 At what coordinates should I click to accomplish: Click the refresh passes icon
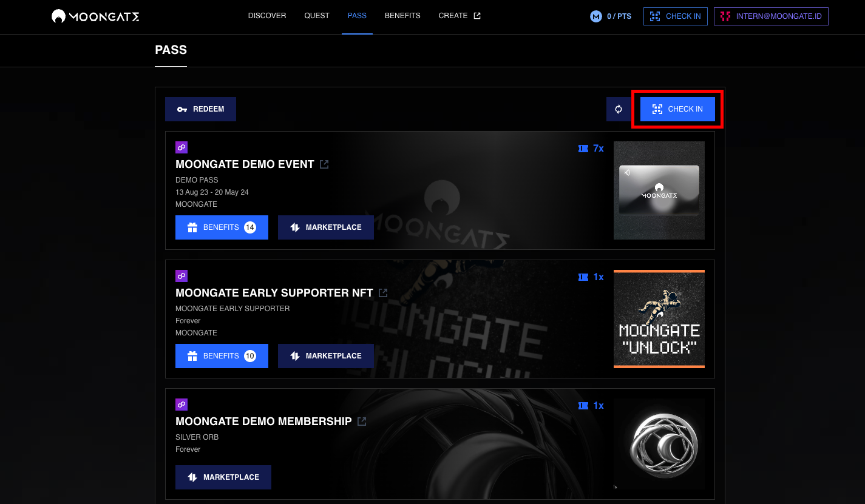click(x=619, y=109)
